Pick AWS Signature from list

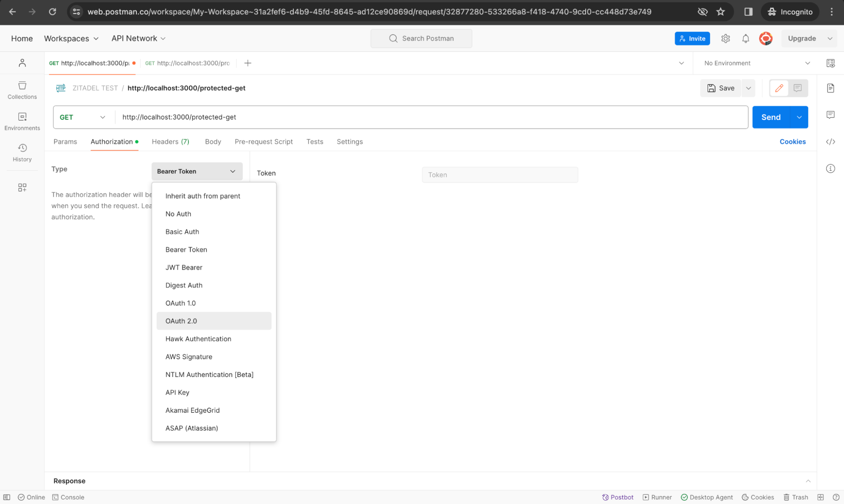coord(214,357)
